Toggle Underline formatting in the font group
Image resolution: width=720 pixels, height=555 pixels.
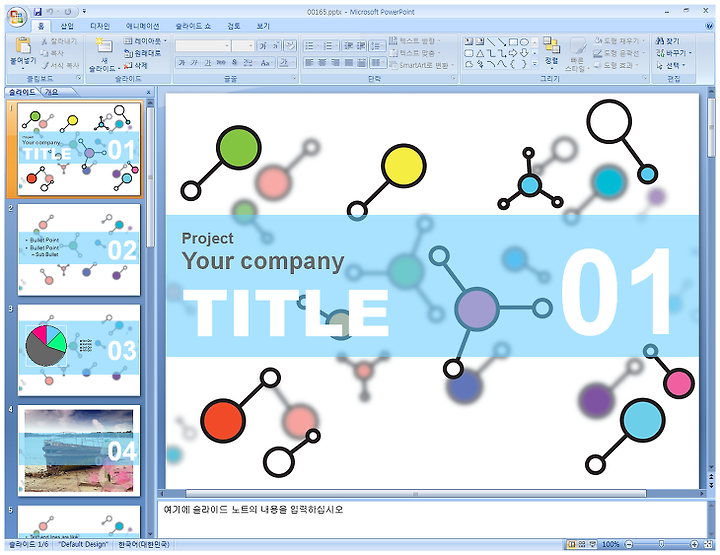[208, 62]
